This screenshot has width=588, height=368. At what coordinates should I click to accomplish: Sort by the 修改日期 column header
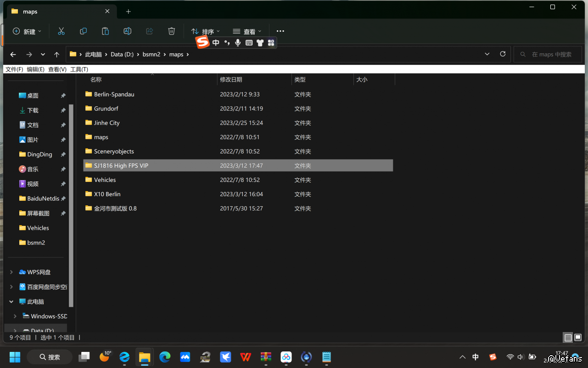pos(231,79)
